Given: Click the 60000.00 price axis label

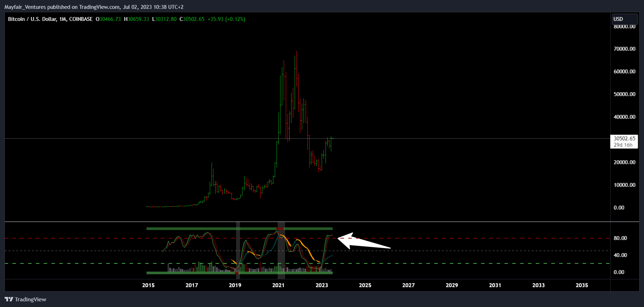Looking at the screenshot, I should coord(624,72).
